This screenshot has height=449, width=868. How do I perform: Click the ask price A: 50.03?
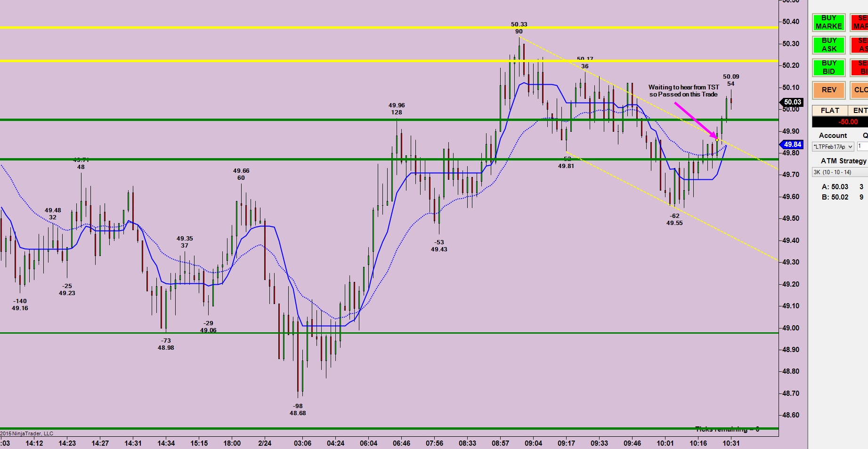(x=835, y=187)
